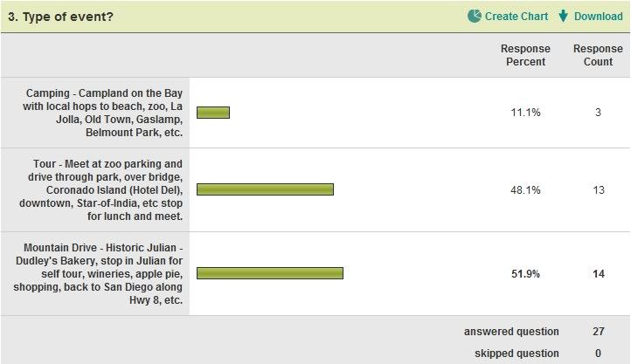Click the 51.9% percent value

[525, 274]
